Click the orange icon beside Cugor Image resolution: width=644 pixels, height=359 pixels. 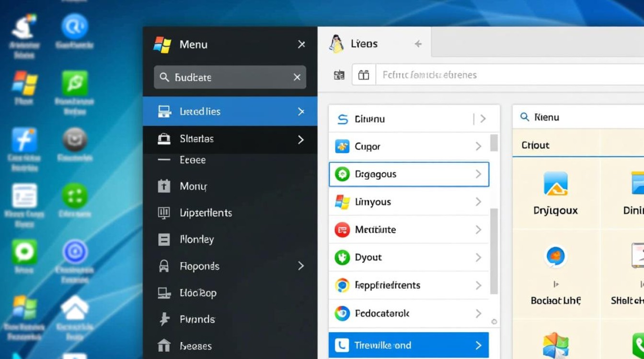point(342,146)
